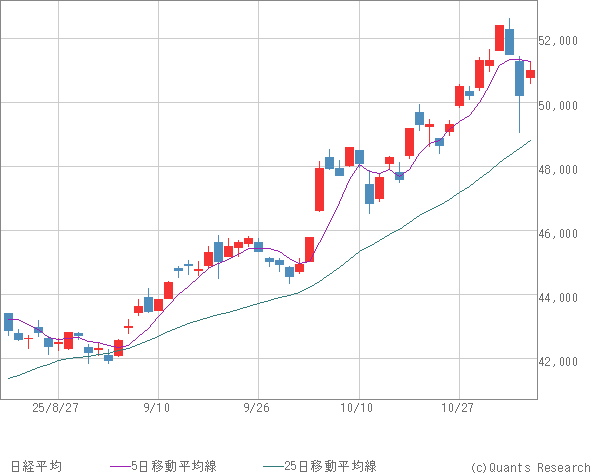The width and height of the screenshot is (600, 475).
Task: Click the 9/10 date axis label
Action: [x=157, y=408]
